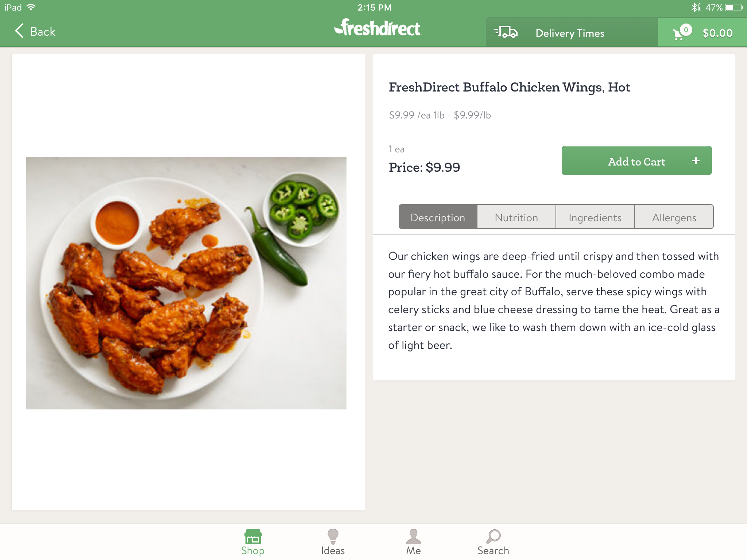
Task: Tap the FreshDirect logo
Action: [x=378, y=28]
